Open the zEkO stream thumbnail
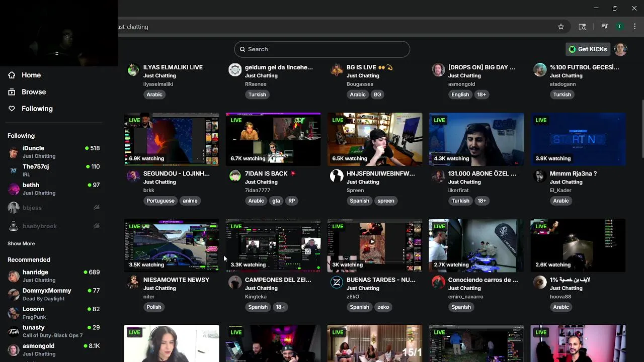644x362 pixels. 375,245
